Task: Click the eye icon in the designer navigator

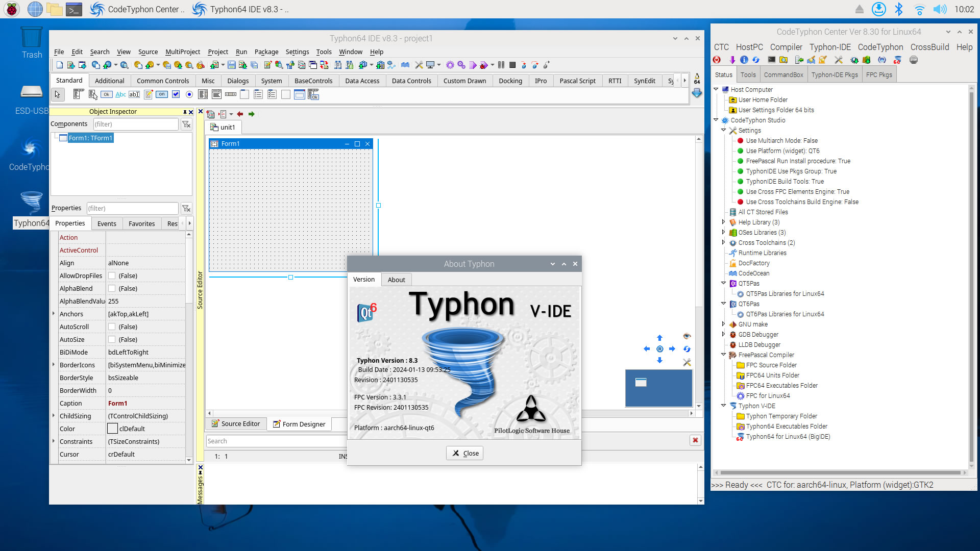Action: [x=687, y=336]
